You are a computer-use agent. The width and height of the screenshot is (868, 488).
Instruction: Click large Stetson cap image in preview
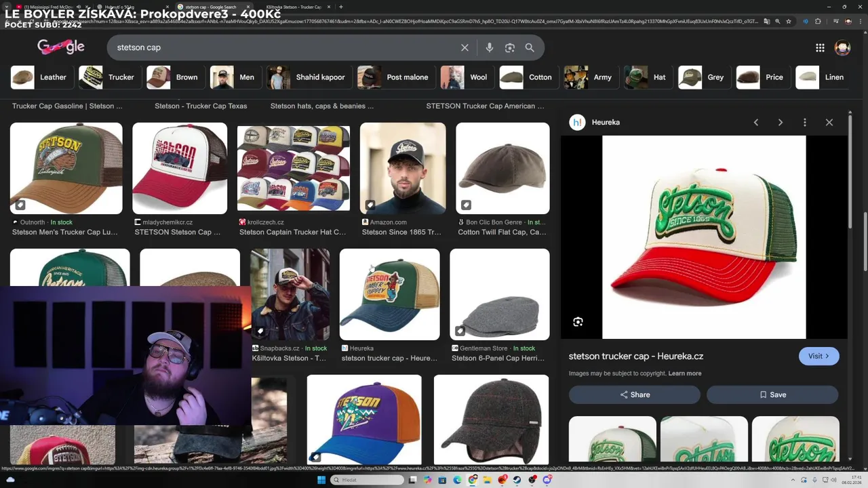tap(704, 237)
